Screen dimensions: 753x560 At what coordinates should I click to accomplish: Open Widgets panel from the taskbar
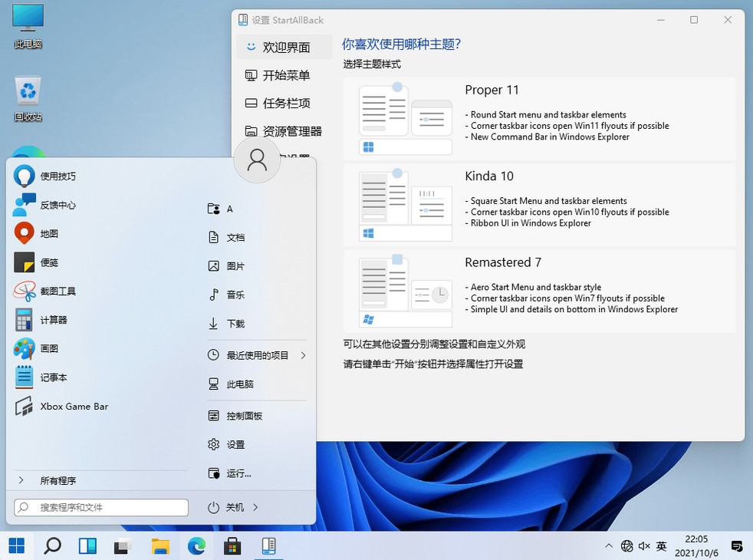click(x=88, y=545)
